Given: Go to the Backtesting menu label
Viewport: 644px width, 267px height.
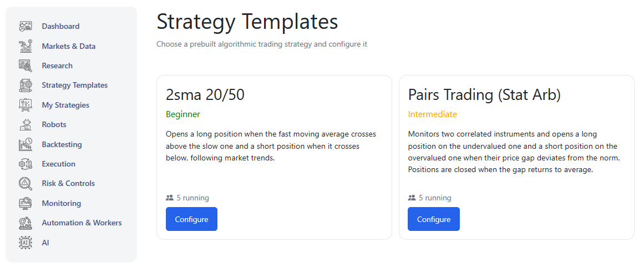Looking at the screenshot, I should coord(62,144).
